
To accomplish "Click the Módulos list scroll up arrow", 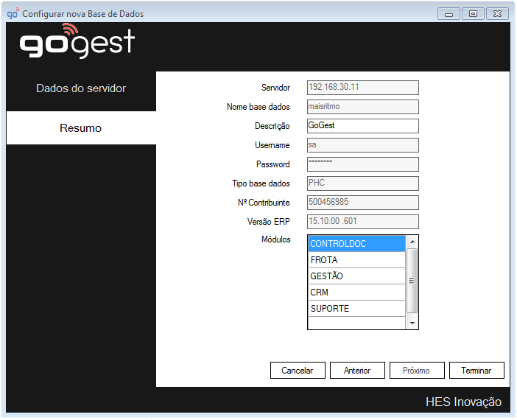I will (x=412, y=242).
